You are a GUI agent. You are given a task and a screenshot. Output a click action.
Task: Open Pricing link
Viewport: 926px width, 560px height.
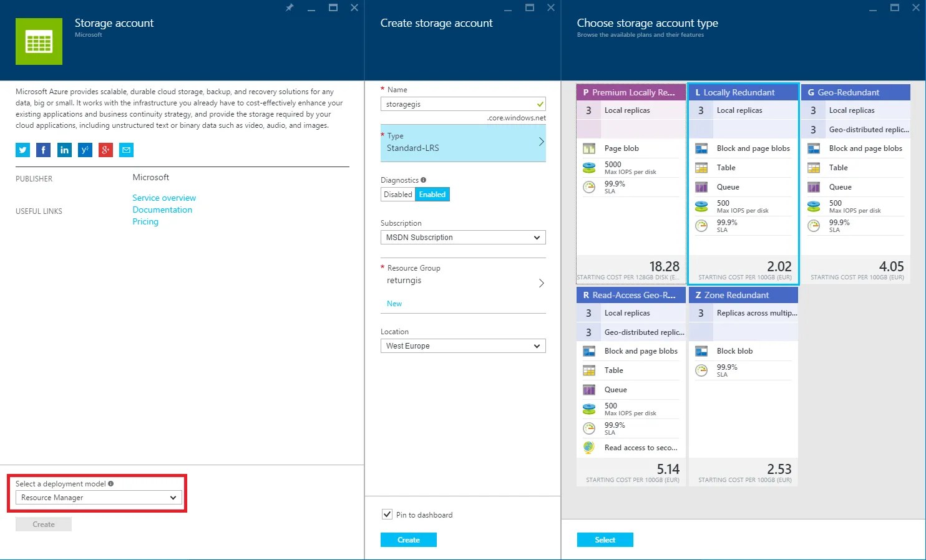coord(145,221)
